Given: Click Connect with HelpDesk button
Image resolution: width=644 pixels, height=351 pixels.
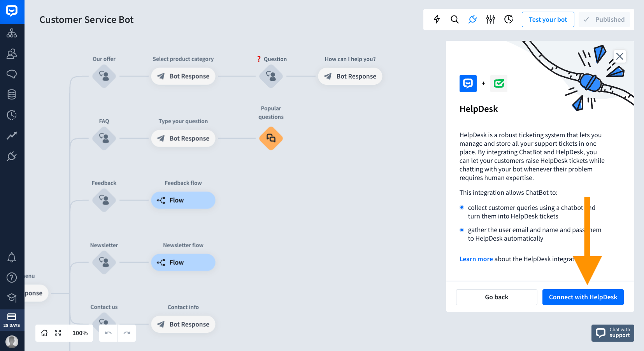Looking at the screenshot, I should [x=583, y=297].
